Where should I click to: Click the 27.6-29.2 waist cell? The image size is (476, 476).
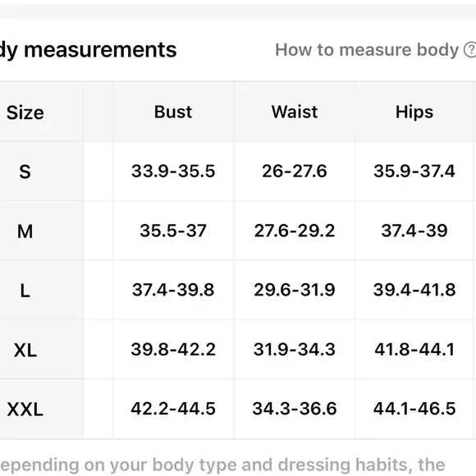[x=295, y=231]
